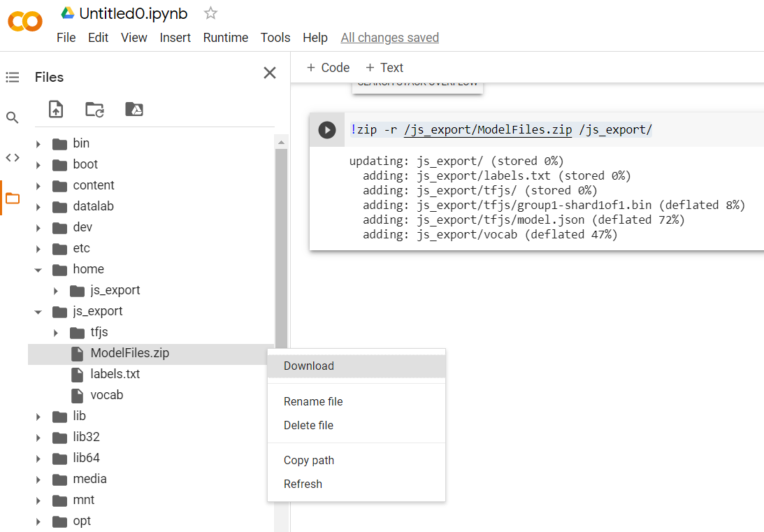Click the Upload to session storage icon
This screenshot has width=764, height=532.
click(56, 109)
